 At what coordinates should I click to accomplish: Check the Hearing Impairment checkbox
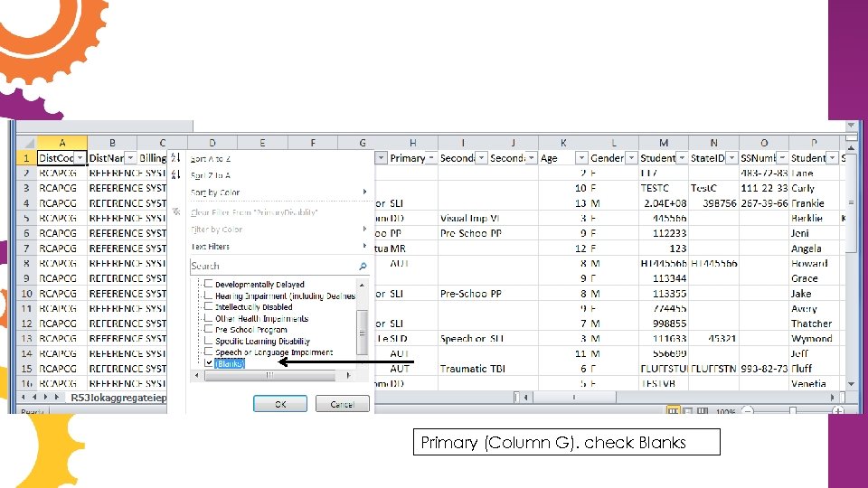point(208,295)
